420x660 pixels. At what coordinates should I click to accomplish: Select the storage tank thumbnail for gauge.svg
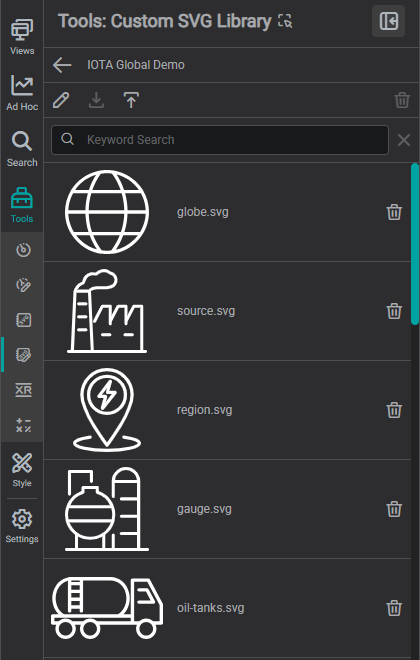(107, 508)
